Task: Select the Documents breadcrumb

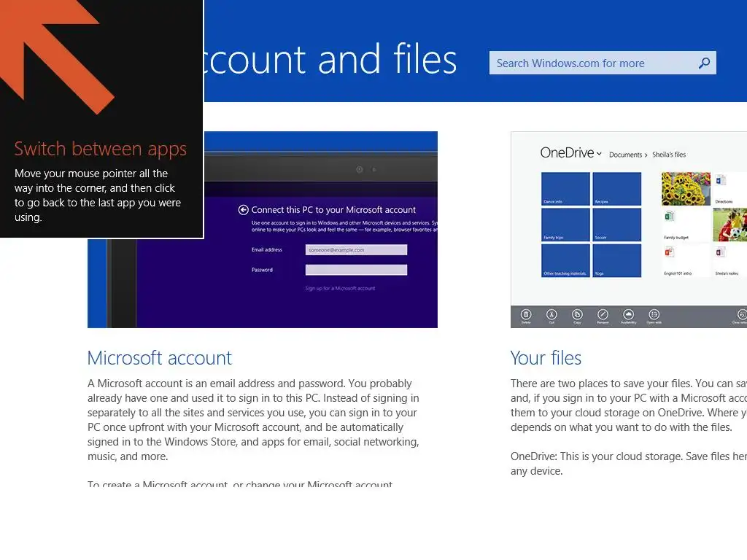Action: coord(625,155)
